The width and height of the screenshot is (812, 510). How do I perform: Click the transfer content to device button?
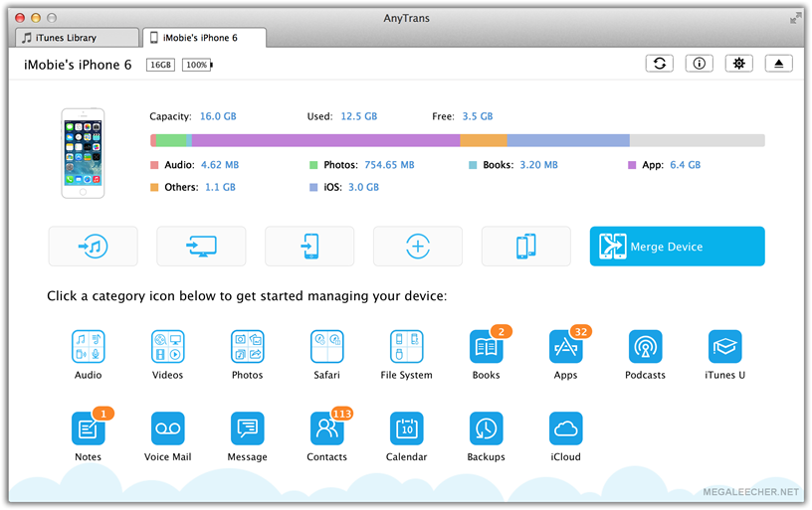309,247
